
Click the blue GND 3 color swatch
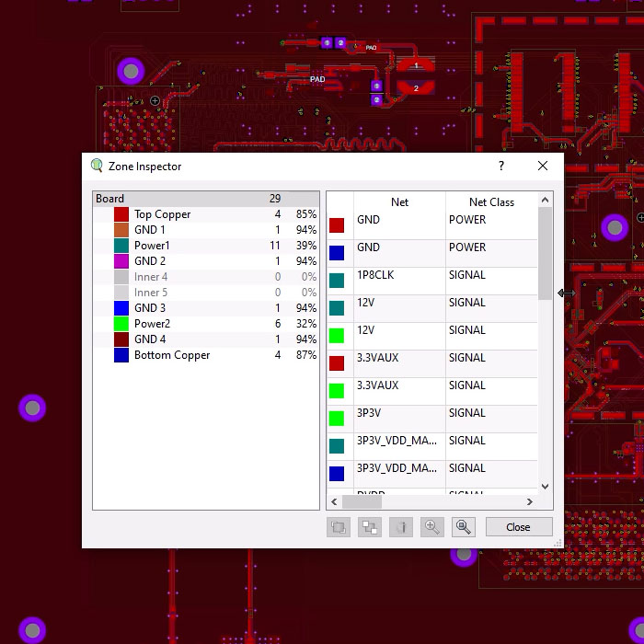tap(121, 308)
